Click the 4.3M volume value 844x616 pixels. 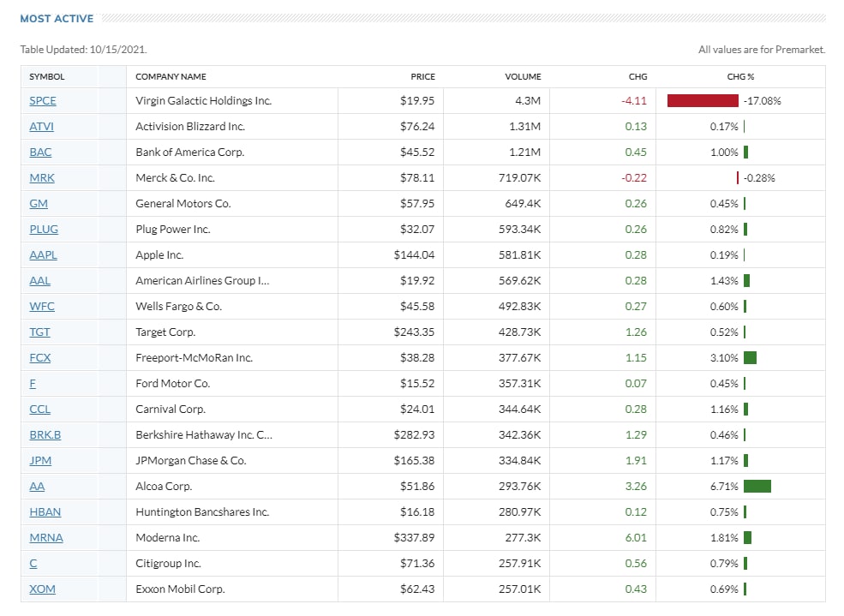(528, 100)
